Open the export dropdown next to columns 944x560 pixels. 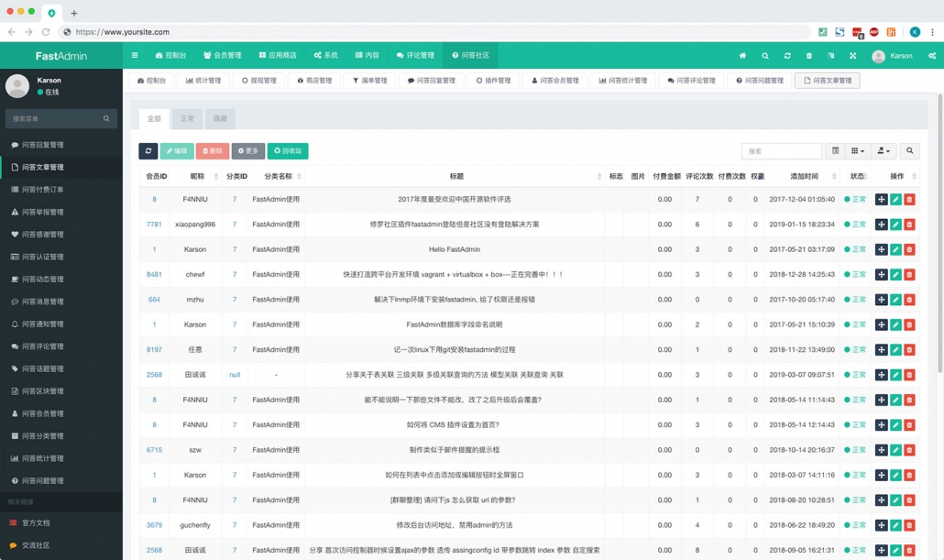click(884, 151)
